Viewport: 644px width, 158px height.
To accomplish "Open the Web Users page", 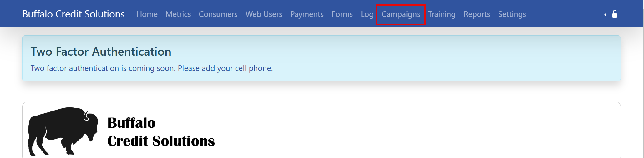I will click(264, 14).
